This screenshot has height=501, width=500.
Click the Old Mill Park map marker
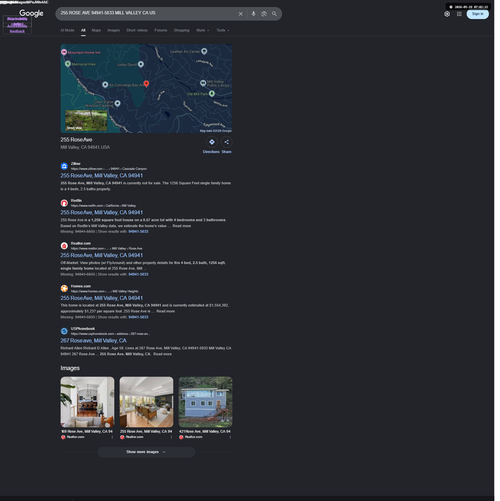pyautogui.click(x=212, y=94)
